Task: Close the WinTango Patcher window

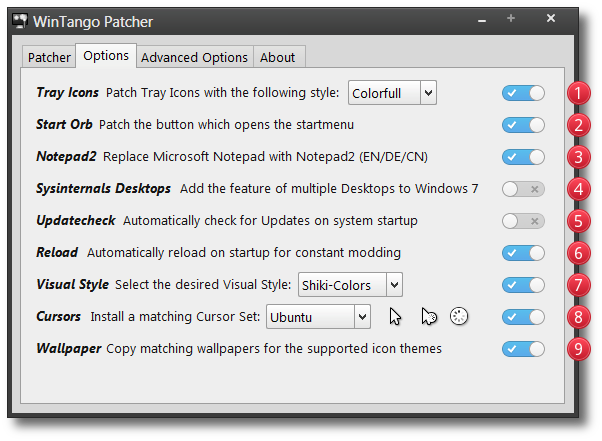Action: tap(551, 18)
